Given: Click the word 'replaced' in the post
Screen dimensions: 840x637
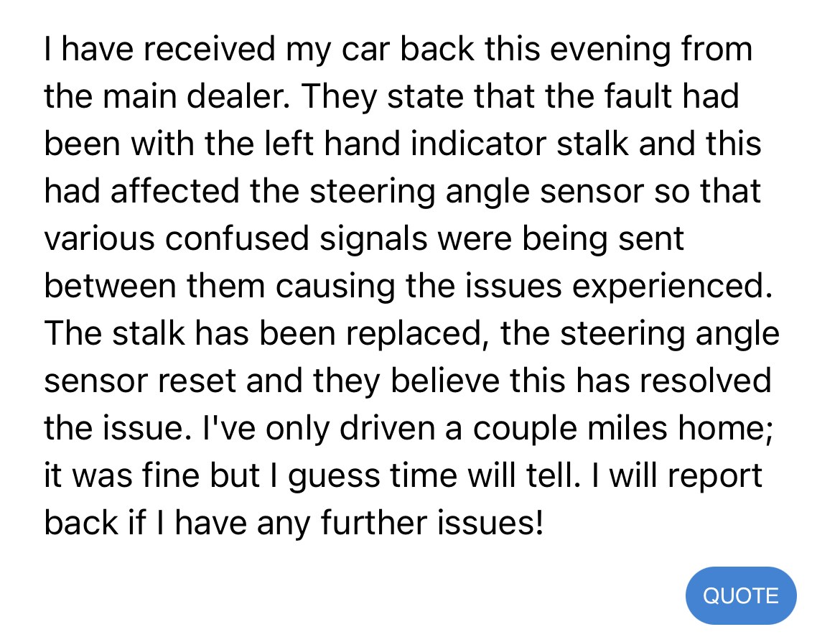Looking at the screenshot, I should [x=414, y=335].
